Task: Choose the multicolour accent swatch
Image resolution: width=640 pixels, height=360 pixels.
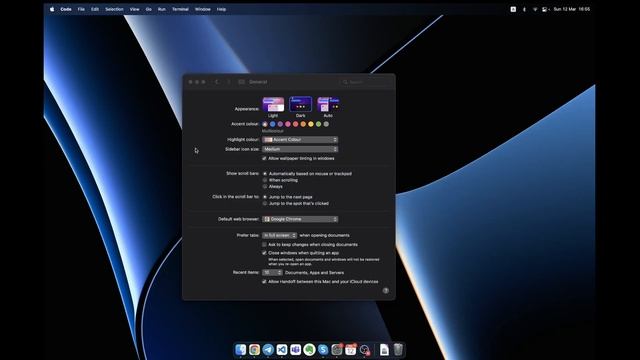Action: tap(265, 124)
